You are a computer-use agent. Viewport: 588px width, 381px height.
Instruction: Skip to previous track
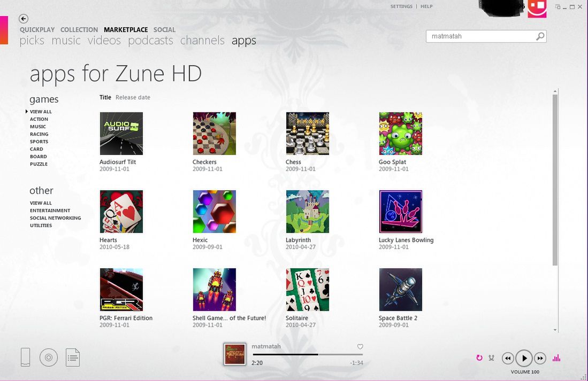(x=508, y=359)
